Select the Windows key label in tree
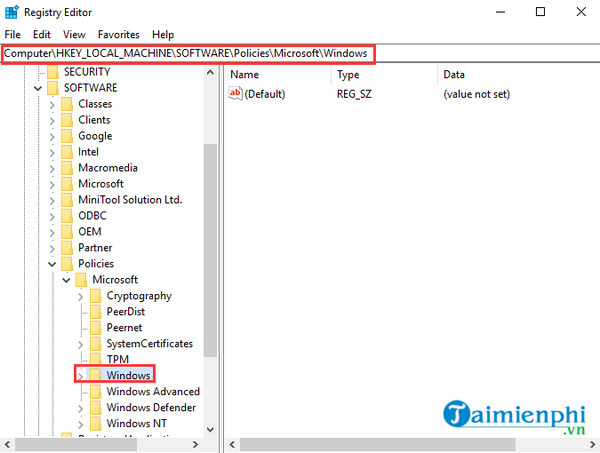The image size is (600, 453). point(128,376)
